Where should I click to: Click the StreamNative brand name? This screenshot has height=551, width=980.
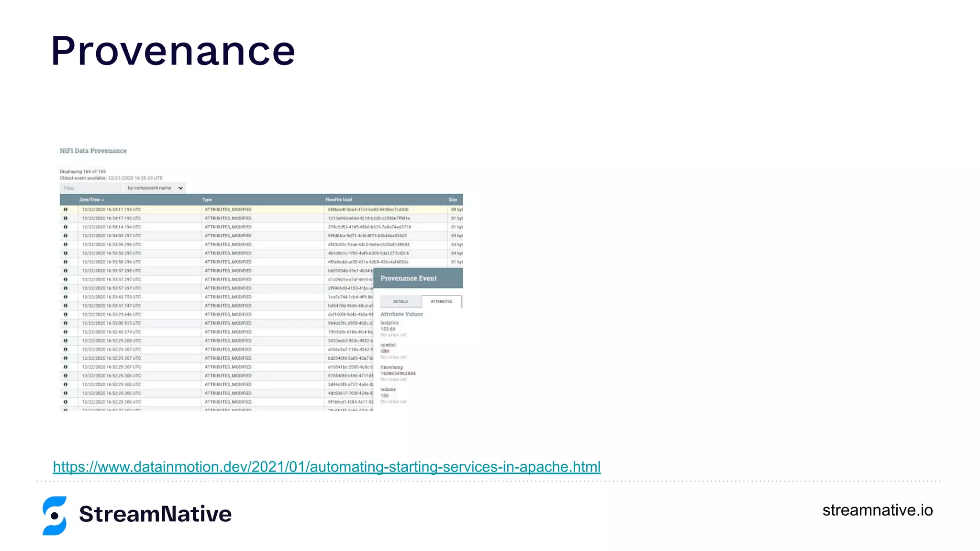[156, 514]
